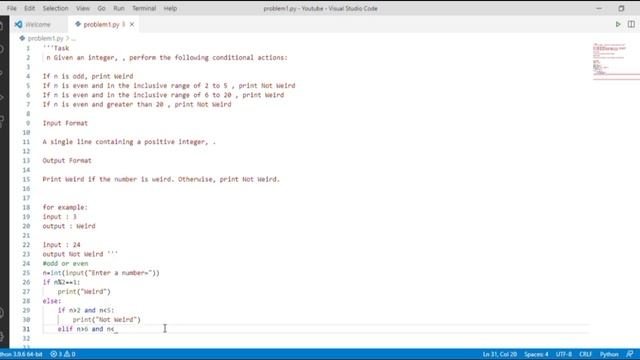Select Python 3.9.6 64-bit interpreter

(x=21, y=354)
